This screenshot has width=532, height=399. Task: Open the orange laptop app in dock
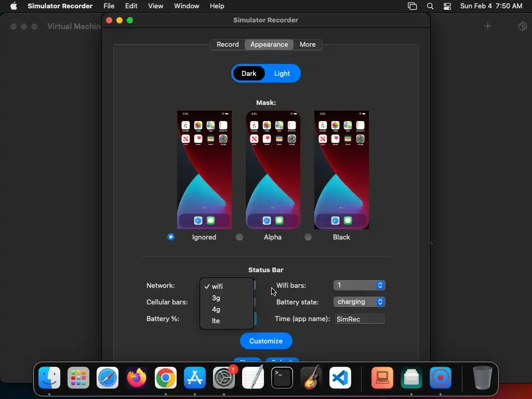[x=382, y=378]
